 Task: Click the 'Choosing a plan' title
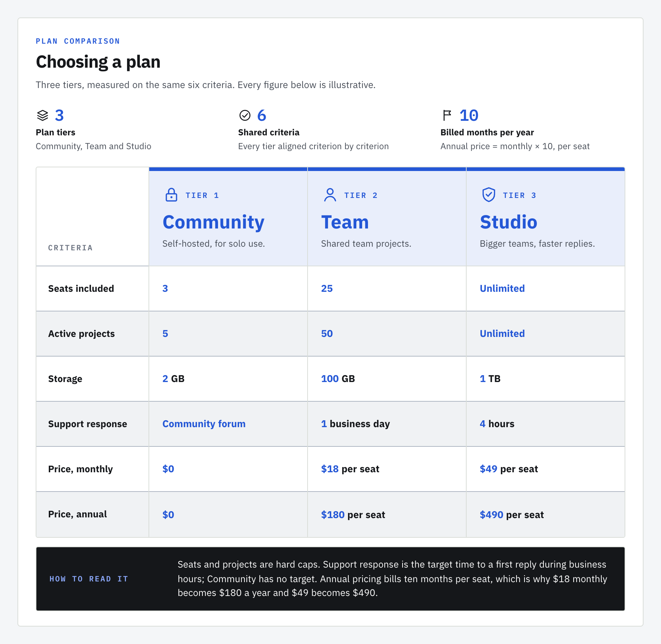(98, 62)
